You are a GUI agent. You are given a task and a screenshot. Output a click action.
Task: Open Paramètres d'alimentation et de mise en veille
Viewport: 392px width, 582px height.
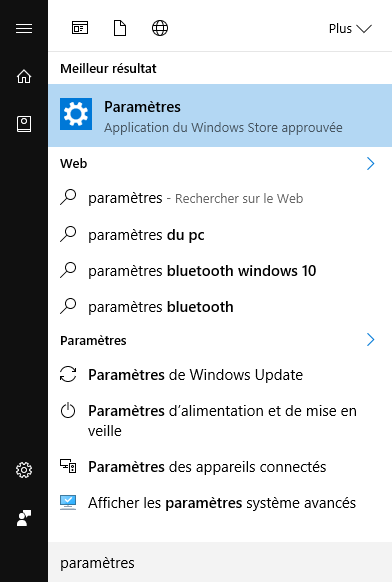(x=220, y=421)
